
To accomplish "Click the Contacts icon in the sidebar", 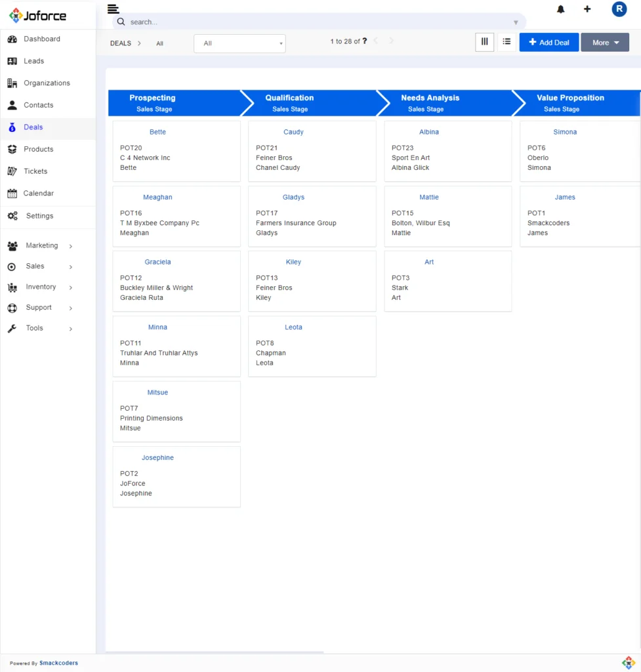I will coord(12,105).
